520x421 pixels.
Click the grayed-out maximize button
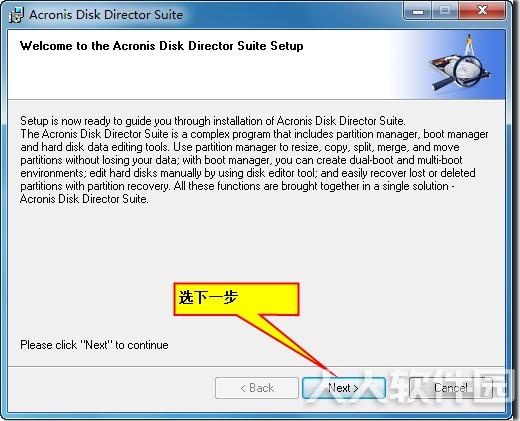click(x=445, y=11)
